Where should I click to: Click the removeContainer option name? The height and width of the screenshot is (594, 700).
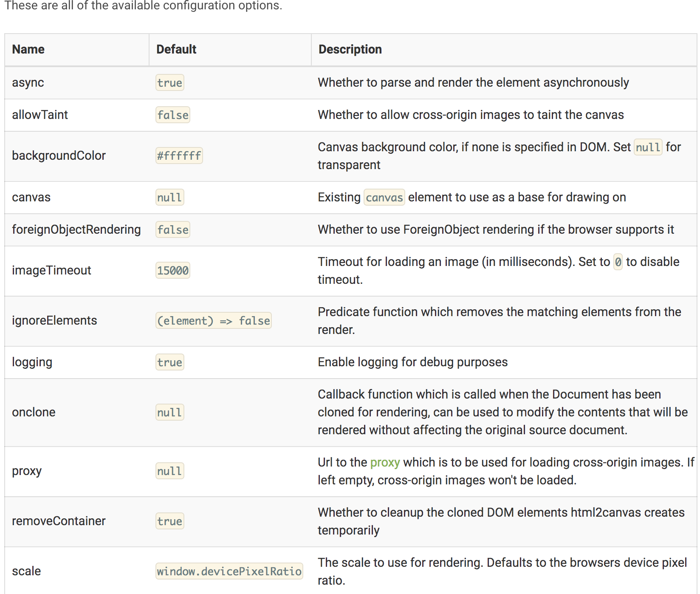59,521
